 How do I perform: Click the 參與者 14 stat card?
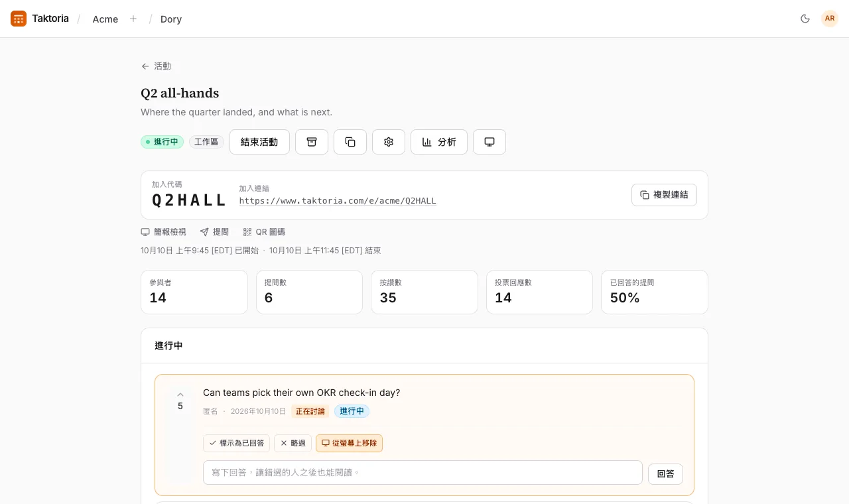pos(194,292)
